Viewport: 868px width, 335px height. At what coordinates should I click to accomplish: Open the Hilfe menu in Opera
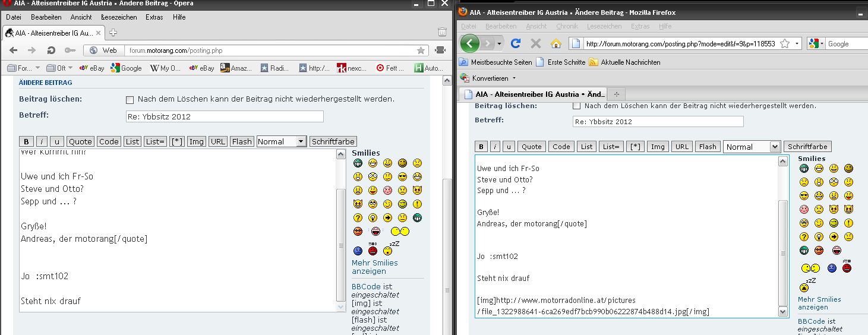coord(179,17)
